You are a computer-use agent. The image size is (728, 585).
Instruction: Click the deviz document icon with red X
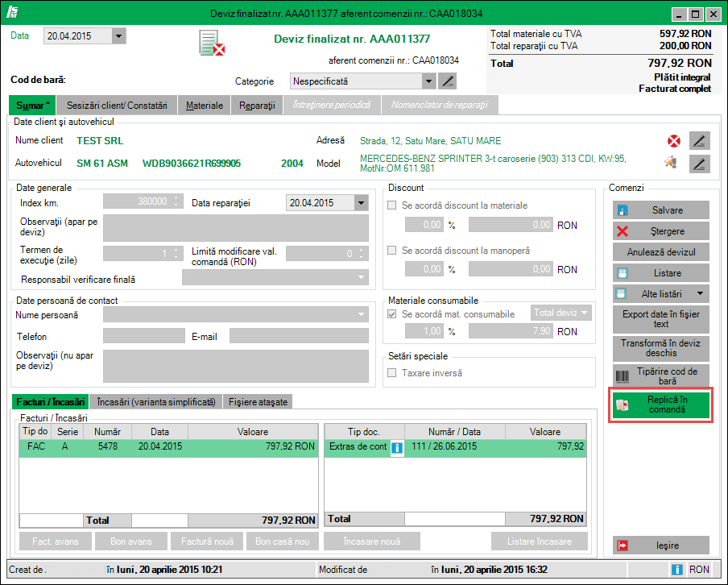pos(212,44)
